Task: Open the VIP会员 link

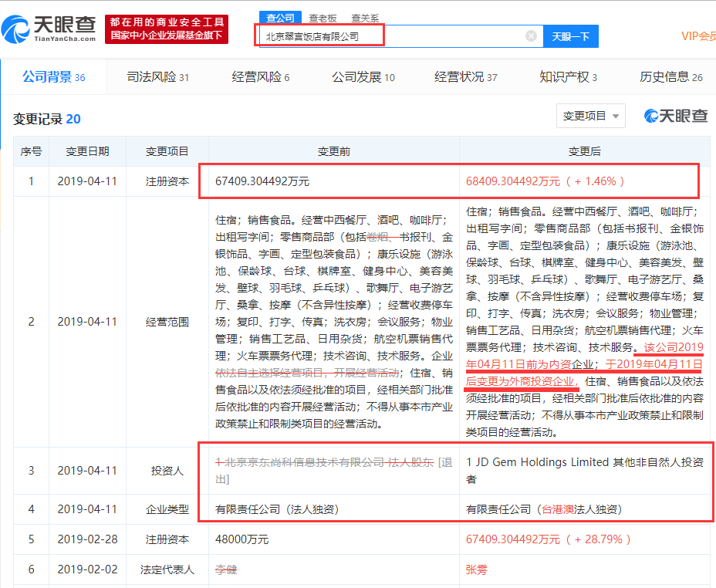Action: (698, 36)
